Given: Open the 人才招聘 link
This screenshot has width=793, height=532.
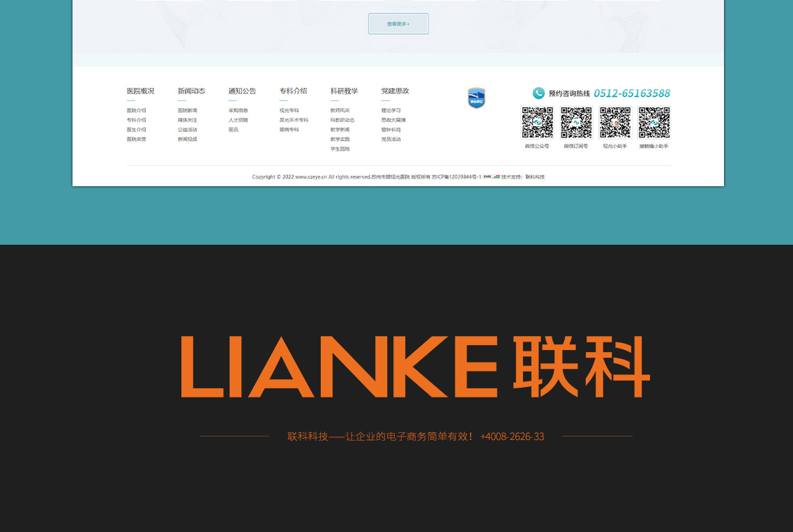Looking at the screenshot, I should coord(238,120).
